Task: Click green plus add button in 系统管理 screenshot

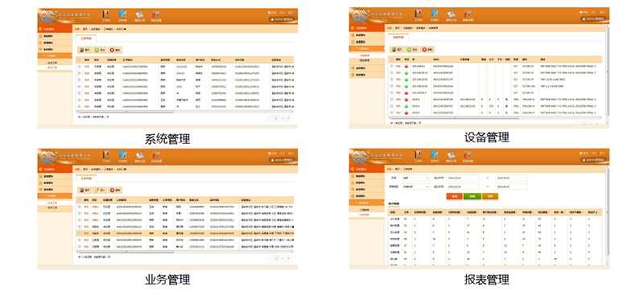Action: pyautogui.click(x=99, y=50)
